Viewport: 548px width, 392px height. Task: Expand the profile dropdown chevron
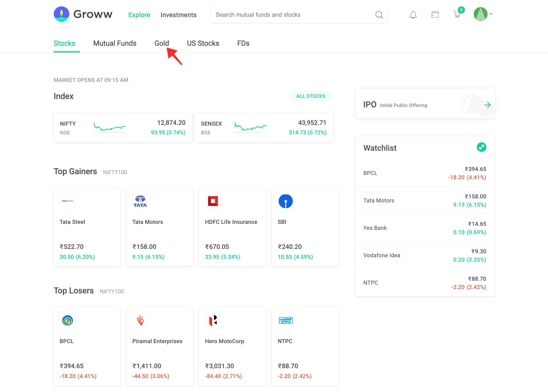coord(491,14)
